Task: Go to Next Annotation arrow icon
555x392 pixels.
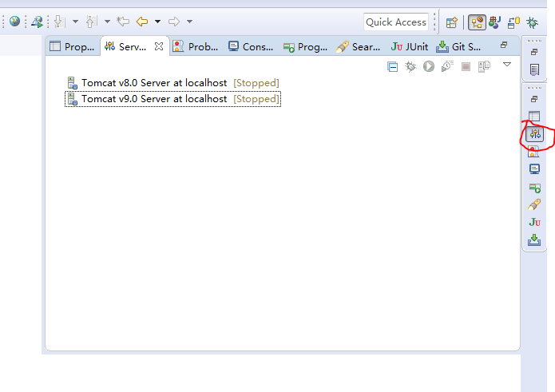Action: 59,22
